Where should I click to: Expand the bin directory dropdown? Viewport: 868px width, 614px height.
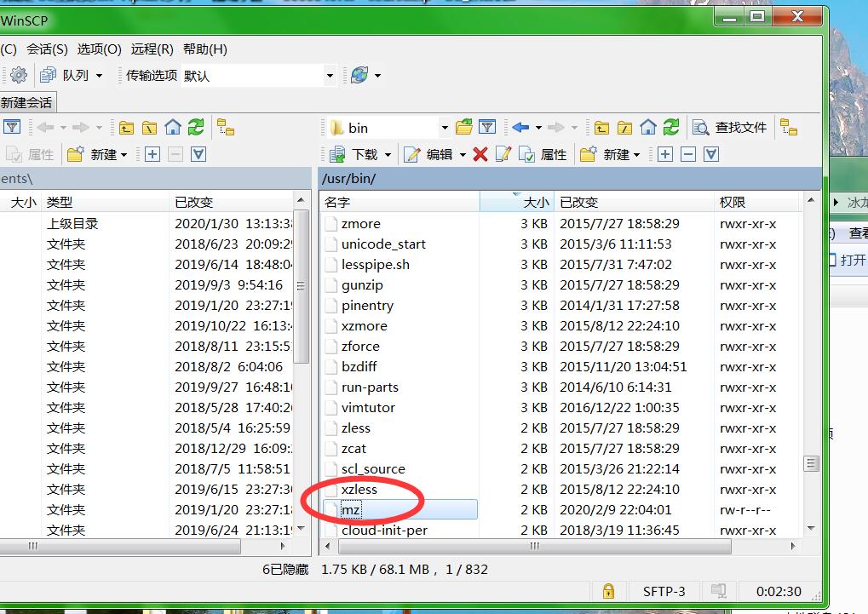click(x=444, y=128)
